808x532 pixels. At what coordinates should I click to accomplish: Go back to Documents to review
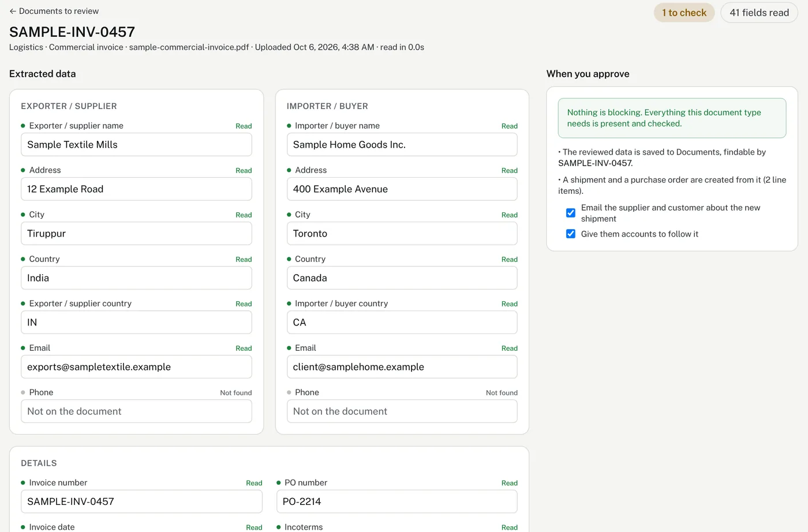tap(54, 11)
